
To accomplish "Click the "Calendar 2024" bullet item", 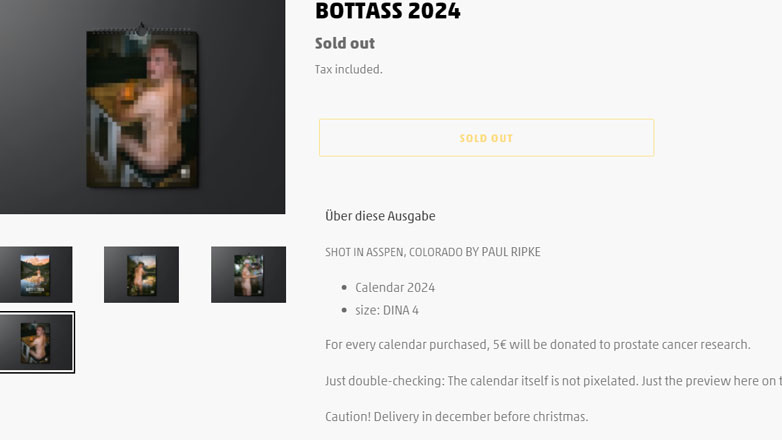I will pos(395,287).
